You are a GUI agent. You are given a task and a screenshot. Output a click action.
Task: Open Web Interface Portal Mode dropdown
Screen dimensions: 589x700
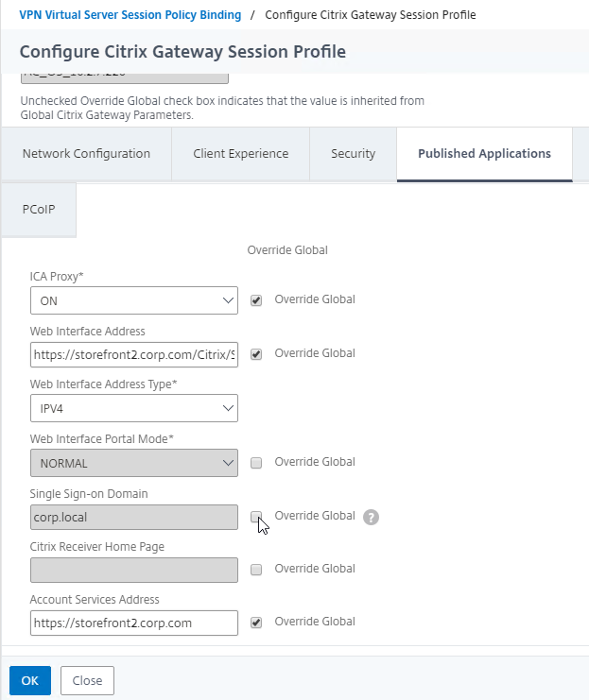(x=134, y=463)
